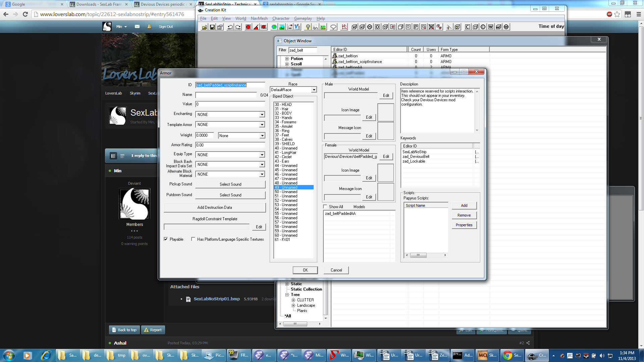Click the boxed P toolbar icon
644x362 pixels.
(416, 27)
